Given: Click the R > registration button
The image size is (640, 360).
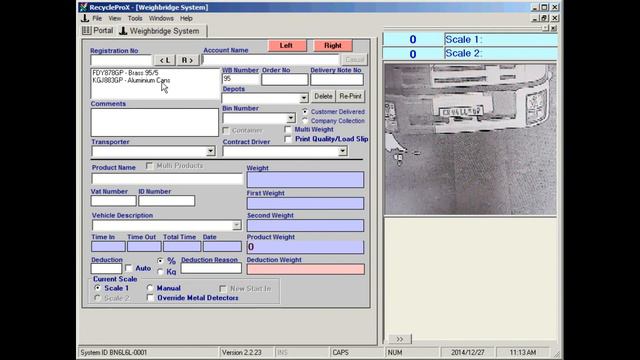Looking at the screenshot, I should (187, 60).
